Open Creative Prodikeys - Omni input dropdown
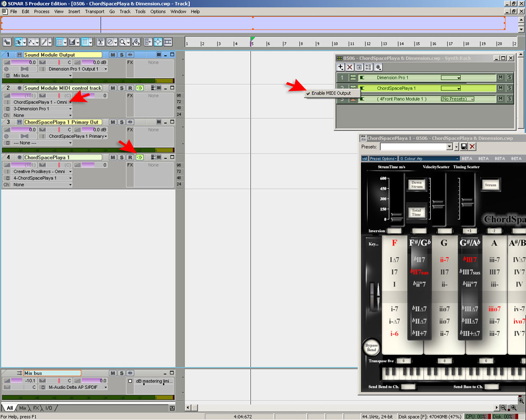The height and width of the screenshot is (420, 526). pyautogui.click(x=70, y=171)
